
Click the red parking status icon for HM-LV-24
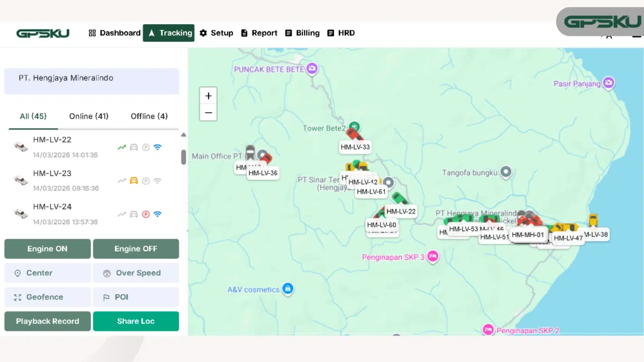146,214
